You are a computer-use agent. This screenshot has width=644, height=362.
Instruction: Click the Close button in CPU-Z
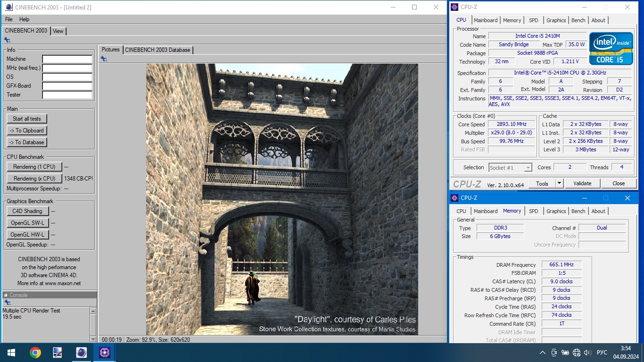619,183
